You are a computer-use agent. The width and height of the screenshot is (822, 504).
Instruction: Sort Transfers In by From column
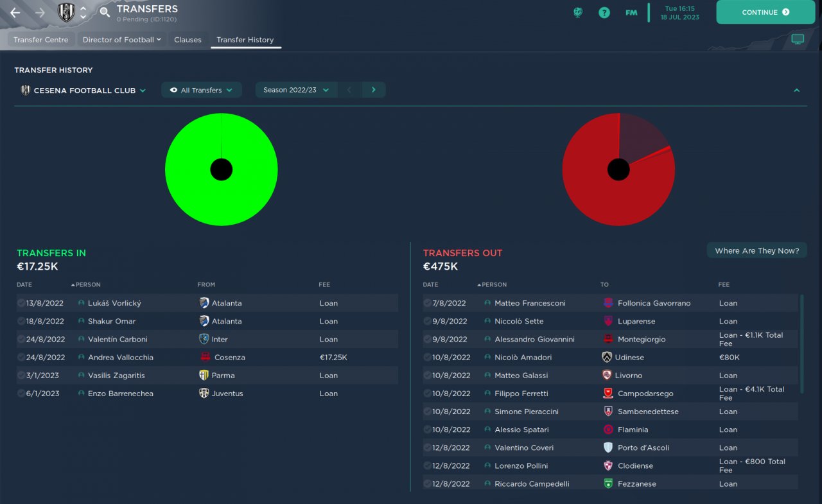(206, 284)
